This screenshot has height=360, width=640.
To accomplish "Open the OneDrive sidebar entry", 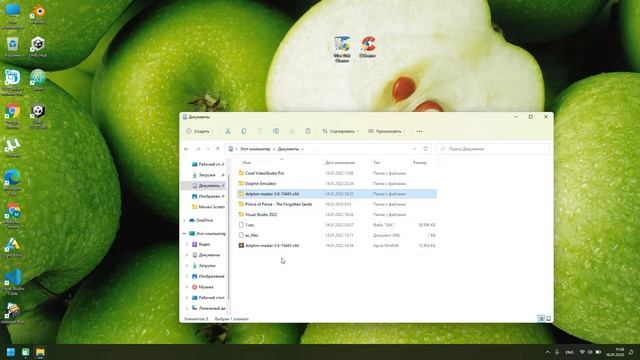I will click(201, 220).
